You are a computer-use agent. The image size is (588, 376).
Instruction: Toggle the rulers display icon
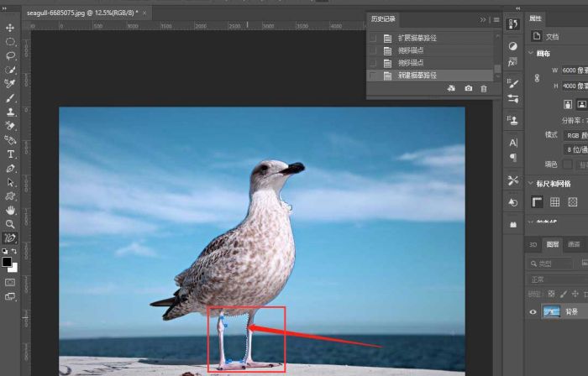pyautogui.click(x=537, y=202)
